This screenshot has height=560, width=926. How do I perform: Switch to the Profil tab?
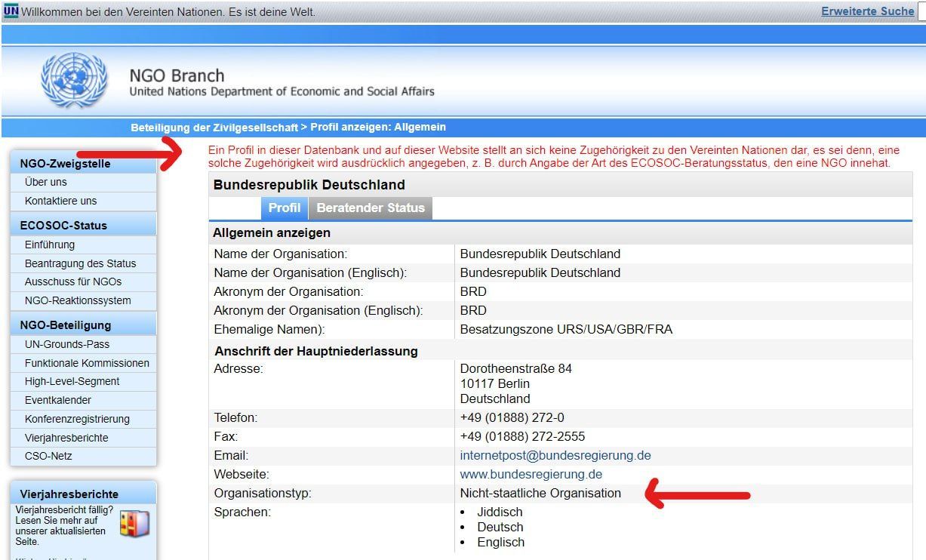(x=285, y=208)
